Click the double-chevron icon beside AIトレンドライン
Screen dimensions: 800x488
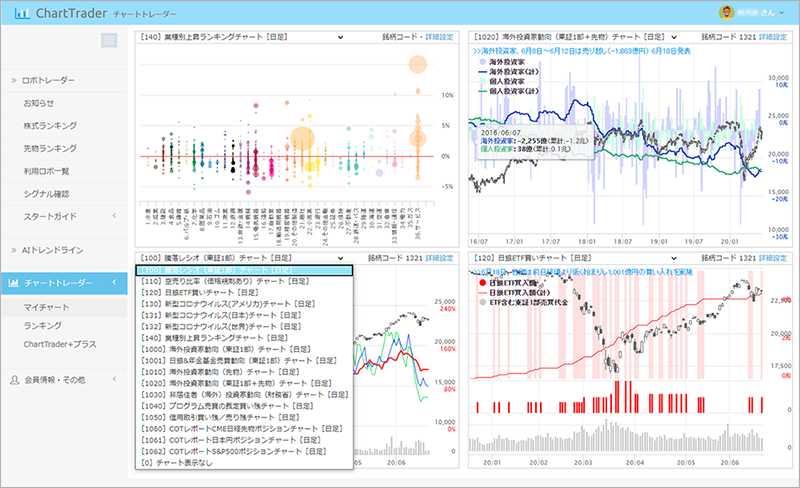pos(14,250)
